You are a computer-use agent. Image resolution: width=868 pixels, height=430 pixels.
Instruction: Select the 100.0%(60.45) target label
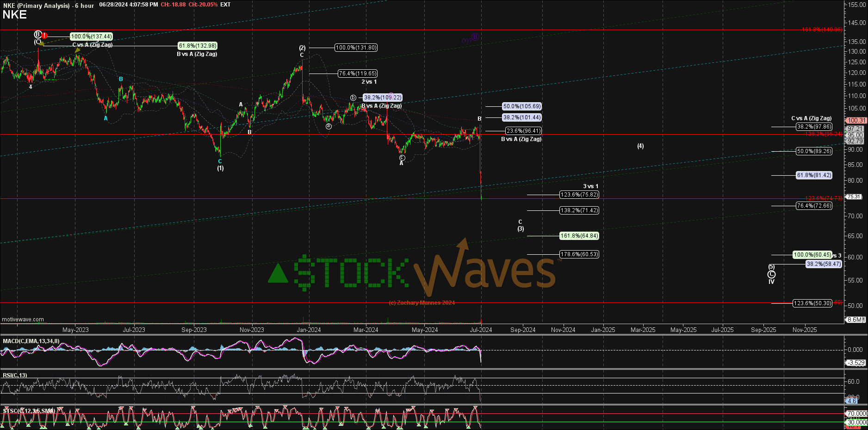tap(812, 255)
